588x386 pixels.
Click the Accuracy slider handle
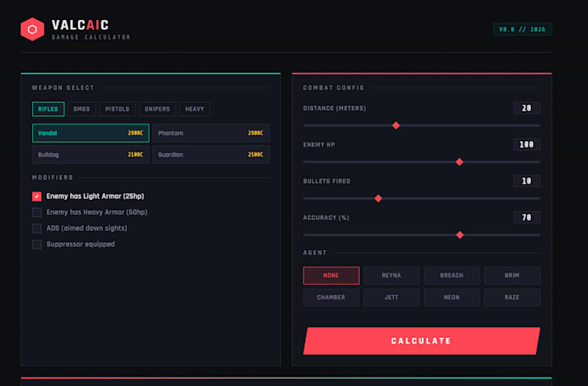click(460, 235)
